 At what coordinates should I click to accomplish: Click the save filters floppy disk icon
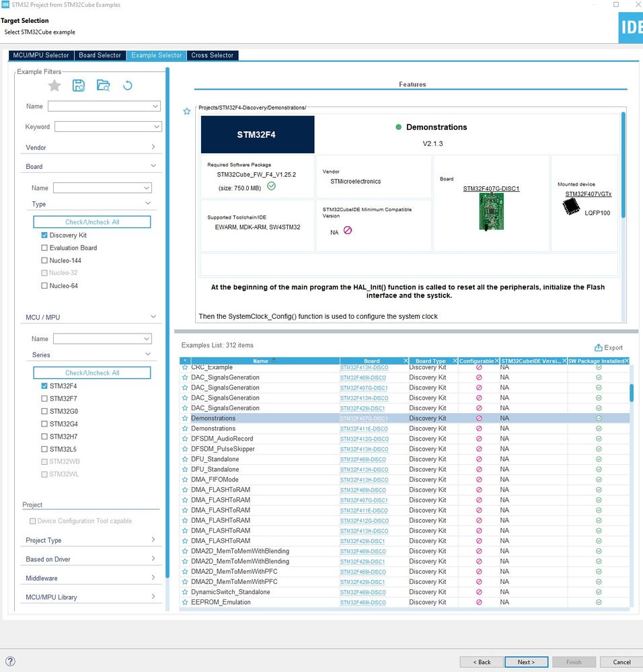pos(79,85)
